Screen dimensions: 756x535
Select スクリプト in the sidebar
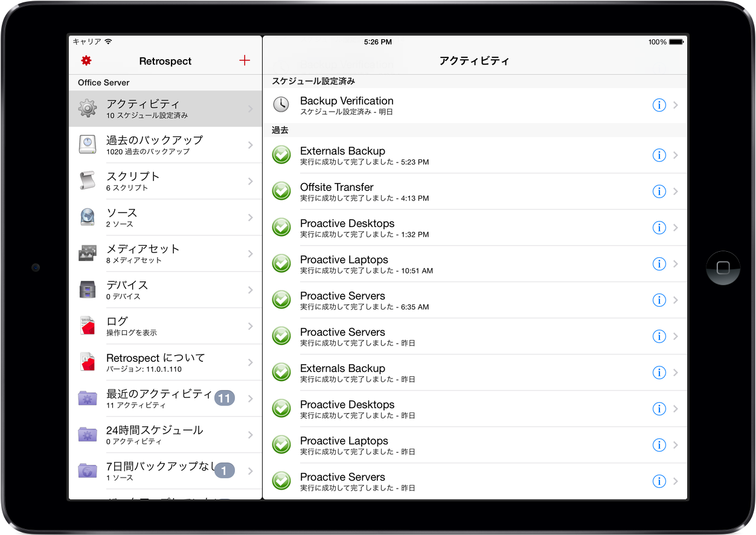(165, 181)
